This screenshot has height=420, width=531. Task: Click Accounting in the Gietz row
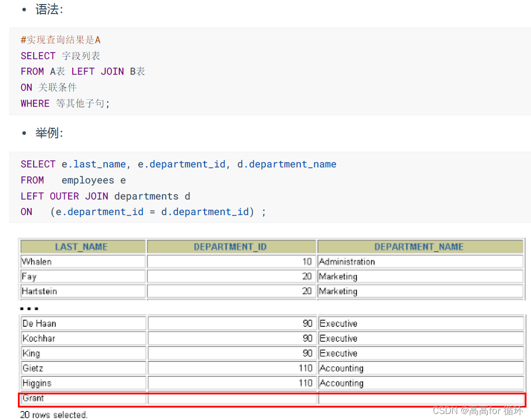[421, 368]
